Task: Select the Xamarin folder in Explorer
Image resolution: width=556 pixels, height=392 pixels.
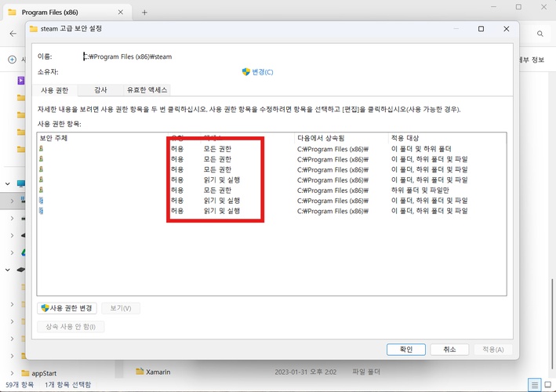Action: (158, 372)
